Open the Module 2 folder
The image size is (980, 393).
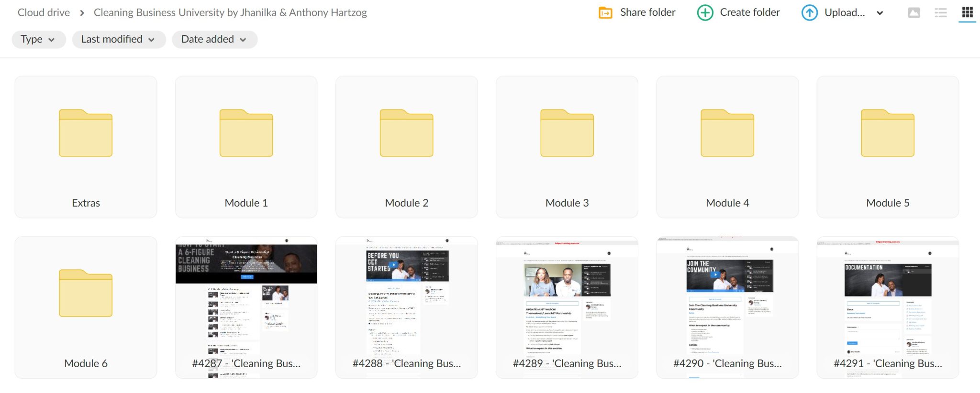click(406, 147)
